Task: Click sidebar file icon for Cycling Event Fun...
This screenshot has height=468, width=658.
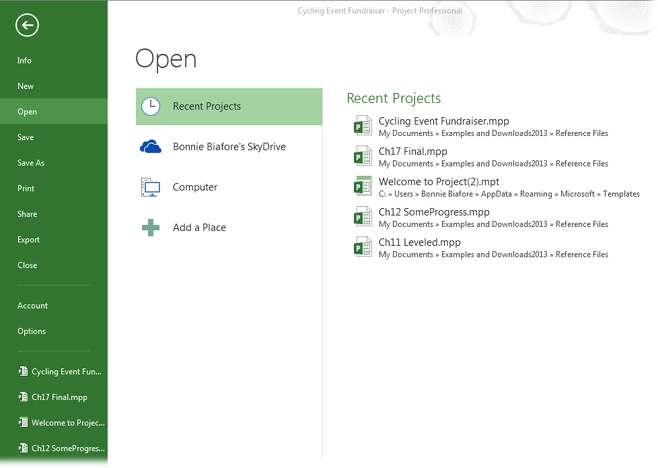Action: pyautogui.click(x=23, y=371)
